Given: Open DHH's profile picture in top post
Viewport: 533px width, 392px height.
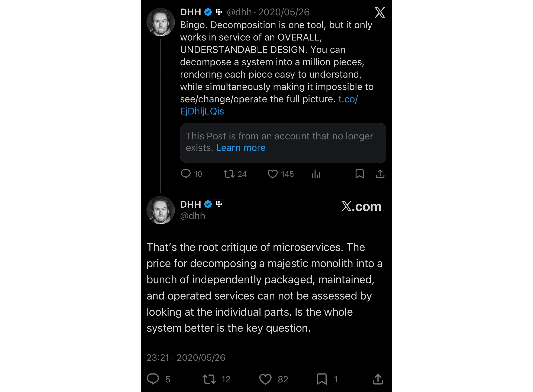Looking at the screenshot, I should [x=161, y=22].
